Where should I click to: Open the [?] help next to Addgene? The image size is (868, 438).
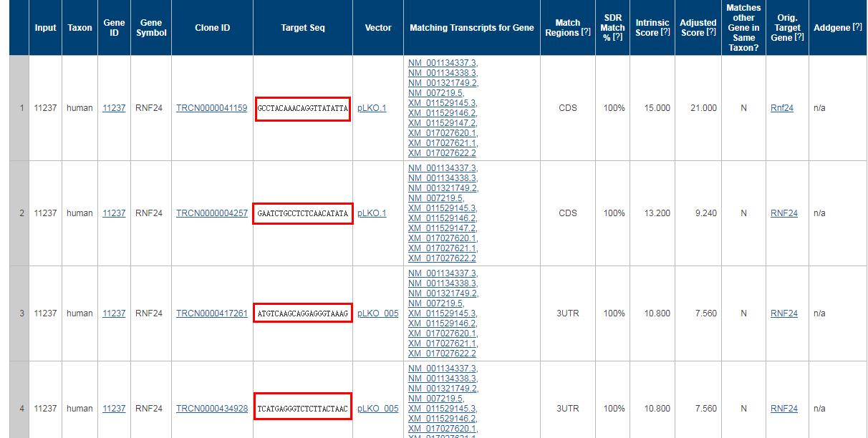(857, 27)
